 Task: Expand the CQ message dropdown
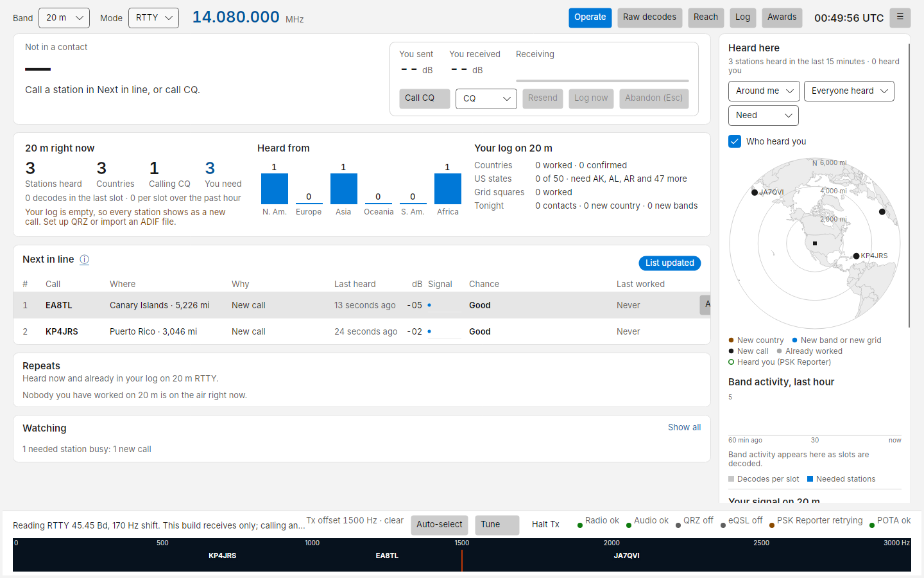(486, 98)
